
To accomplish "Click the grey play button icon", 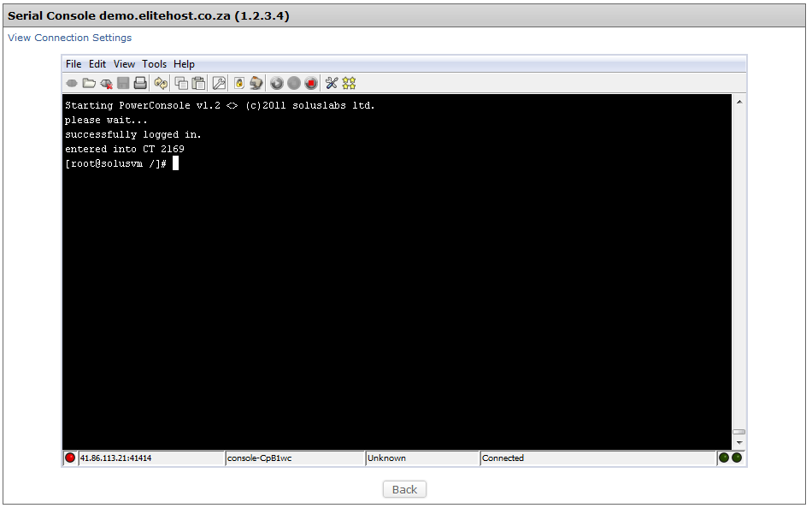I will pos(277,83).
